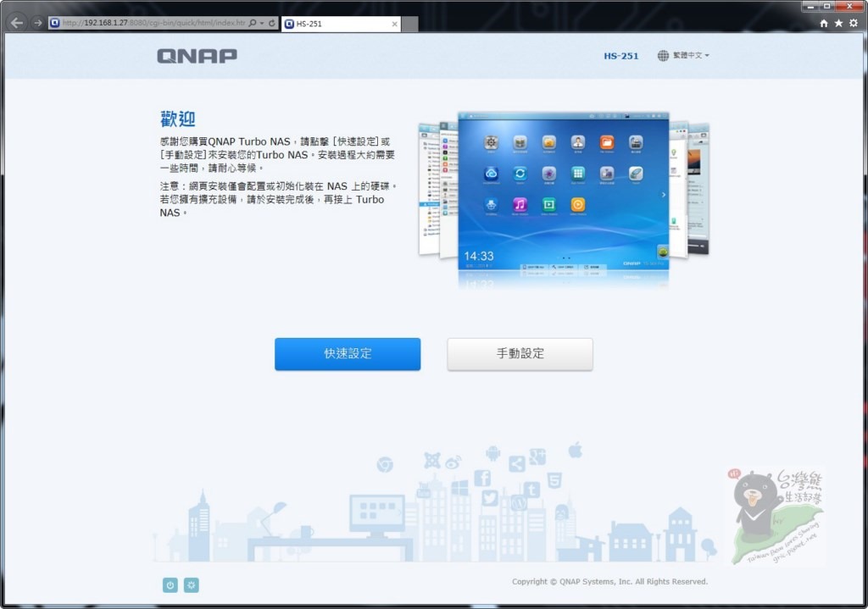The image size is (868, 609).
Task: Click the QNAP logo
Action: coord(197,56)
